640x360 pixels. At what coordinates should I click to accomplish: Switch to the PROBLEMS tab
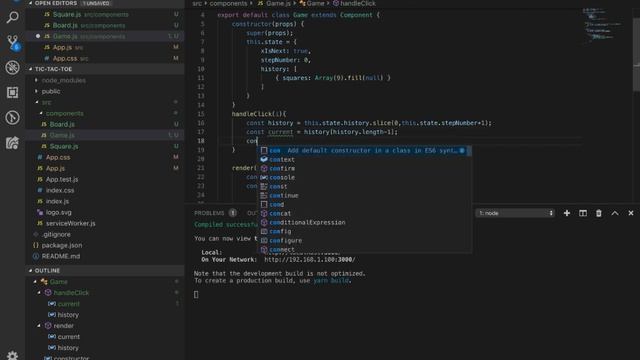(x=209, y=213)
